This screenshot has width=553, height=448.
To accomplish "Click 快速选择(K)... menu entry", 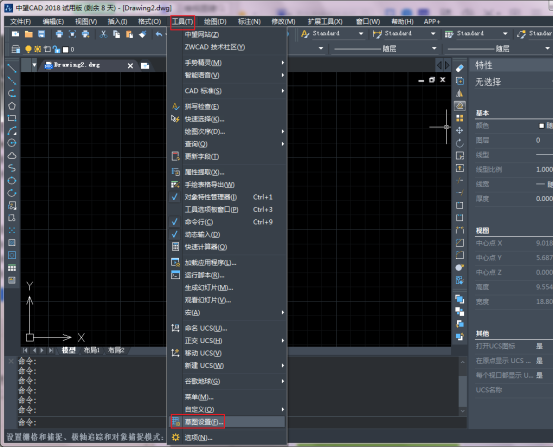I will pyautogui.click(x=227, y=119).
